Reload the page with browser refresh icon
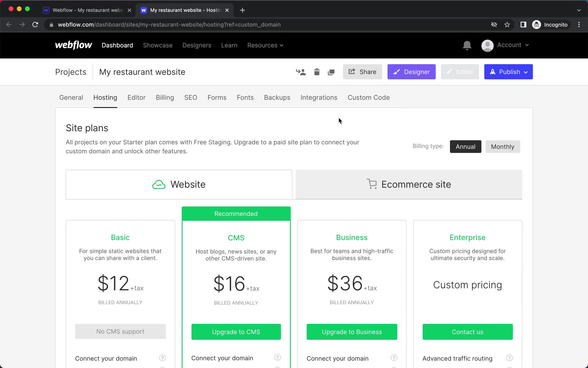 [35, 25]
